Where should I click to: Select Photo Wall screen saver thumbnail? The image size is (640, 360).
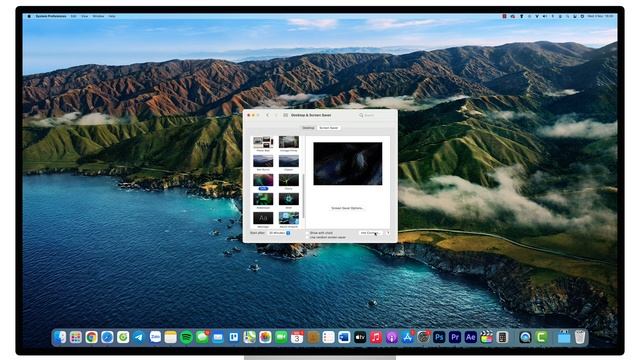[263, 142]
